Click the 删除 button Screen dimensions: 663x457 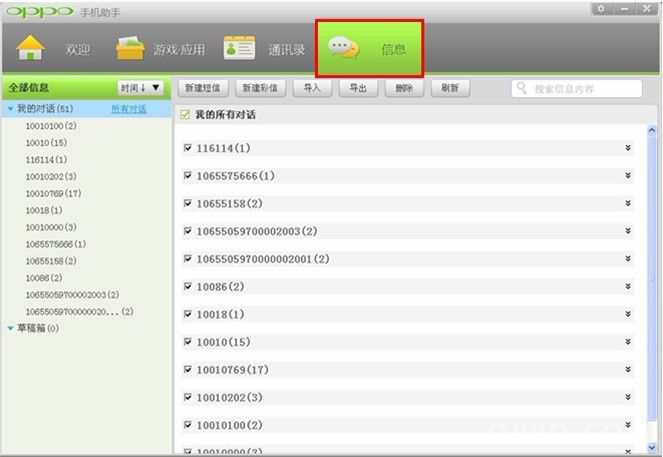404,88
